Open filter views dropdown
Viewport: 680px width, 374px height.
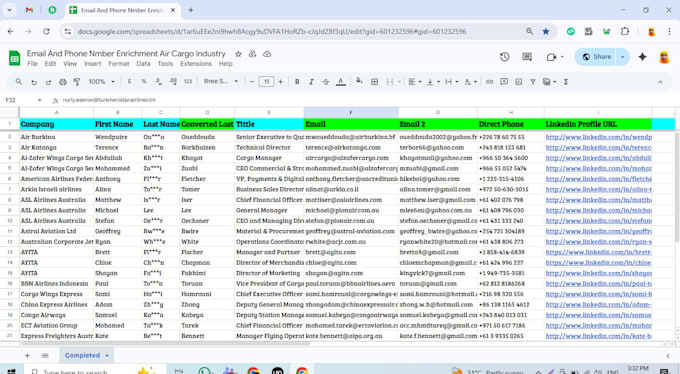point(549,82)
